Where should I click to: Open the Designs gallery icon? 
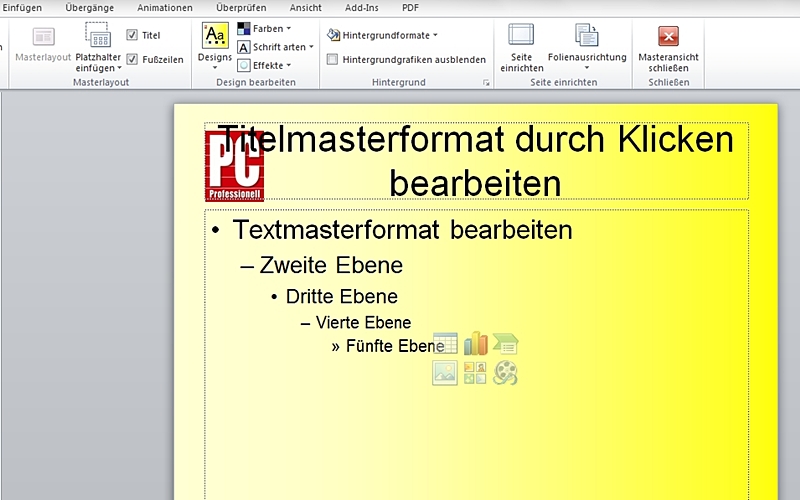pyautogui.click(x=215, y=36)
